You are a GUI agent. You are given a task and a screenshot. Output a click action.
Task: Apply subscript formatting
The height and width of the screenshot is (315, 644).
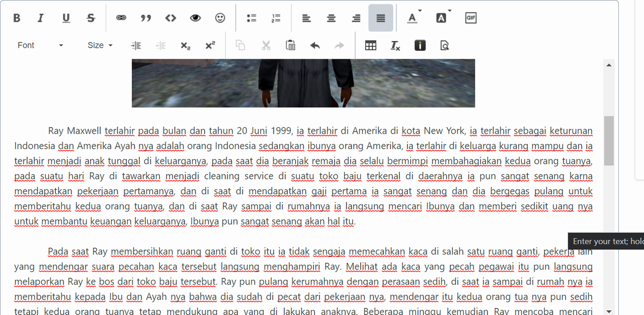[x=186, y=45]
